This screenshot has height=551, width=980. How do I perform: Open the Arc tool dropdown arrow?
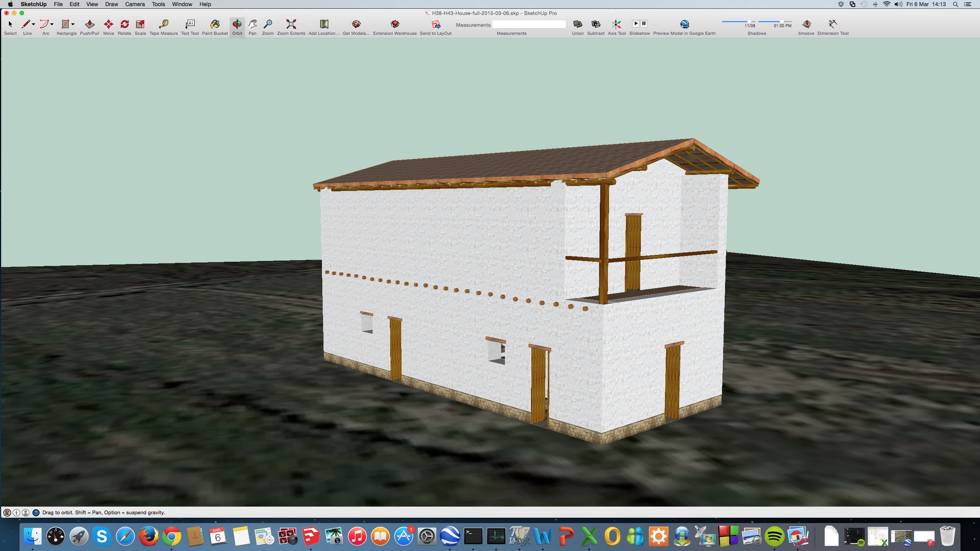52,24
